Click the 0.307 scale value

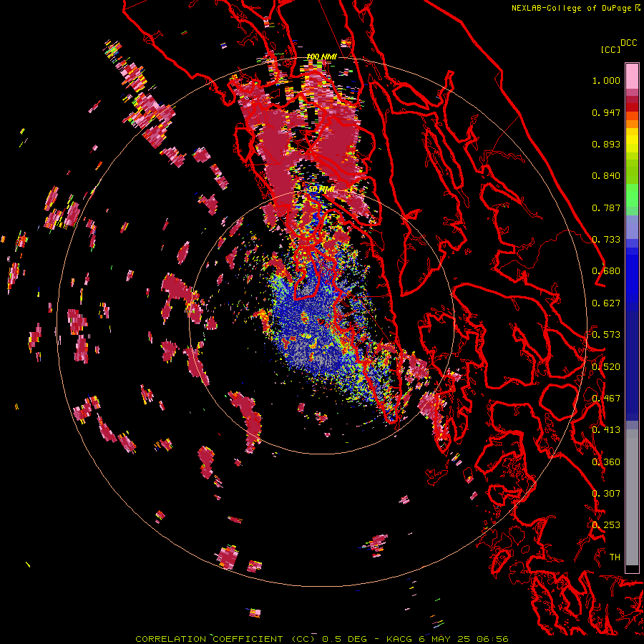coord(606,494)
